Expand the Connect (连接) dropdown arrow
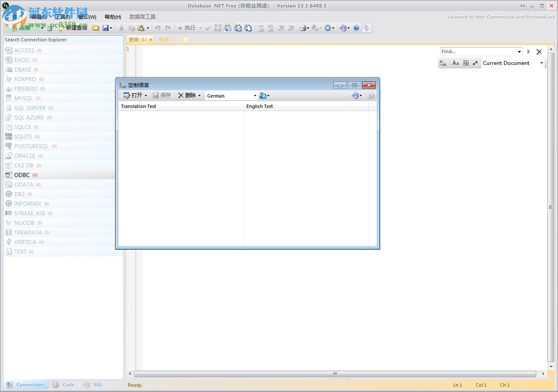 42,28
